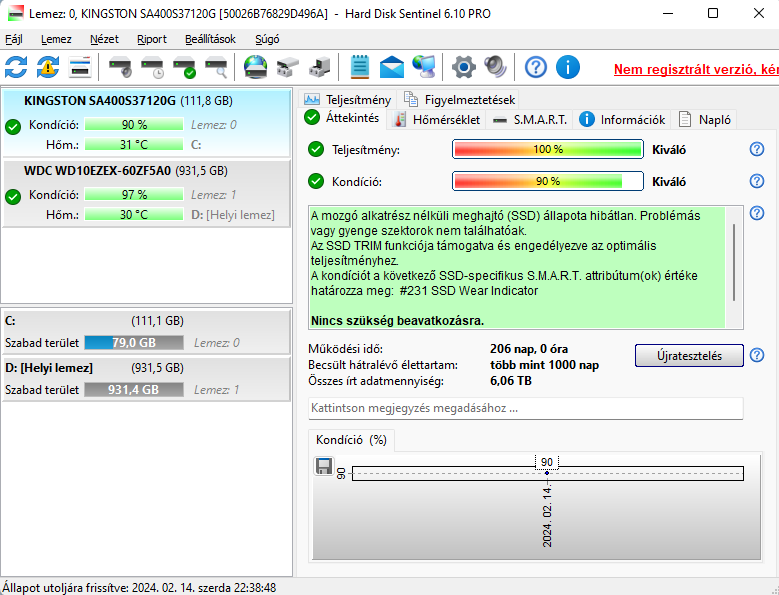Select the C: partition entry

(x=147, y=332)
